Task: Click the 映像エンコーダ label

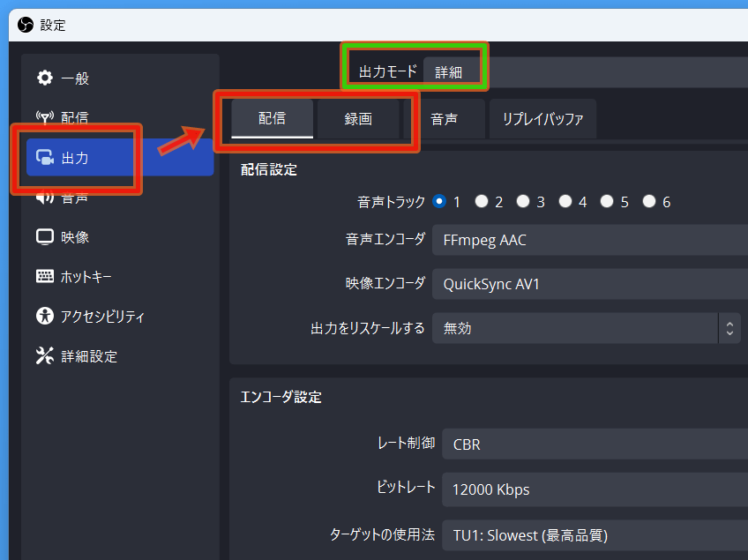Action: click(x=385, y=283)
